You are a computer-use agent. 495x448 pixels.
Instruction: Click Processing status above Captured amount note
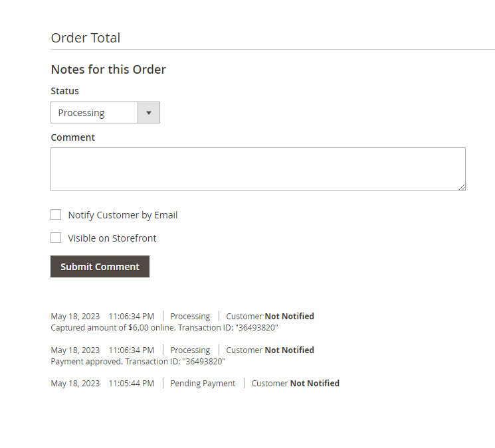point(190,317)
